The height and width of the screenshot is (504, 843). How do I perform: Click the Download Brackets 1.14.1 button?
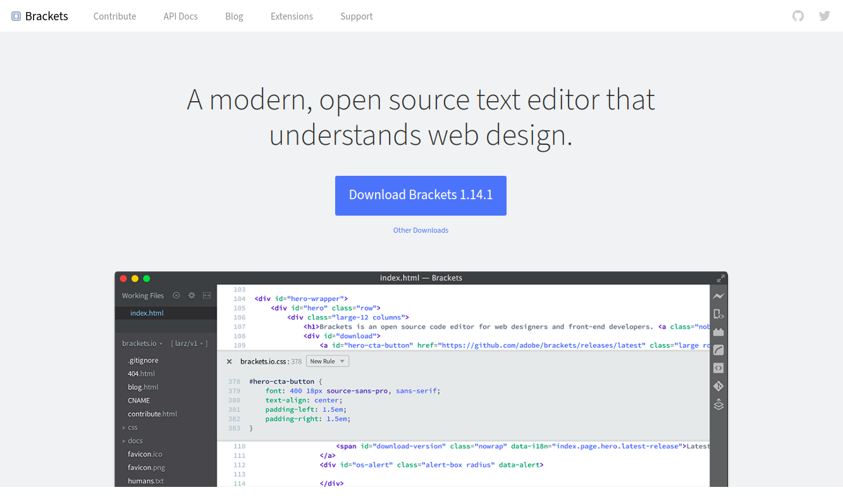[x=421, y=195]
